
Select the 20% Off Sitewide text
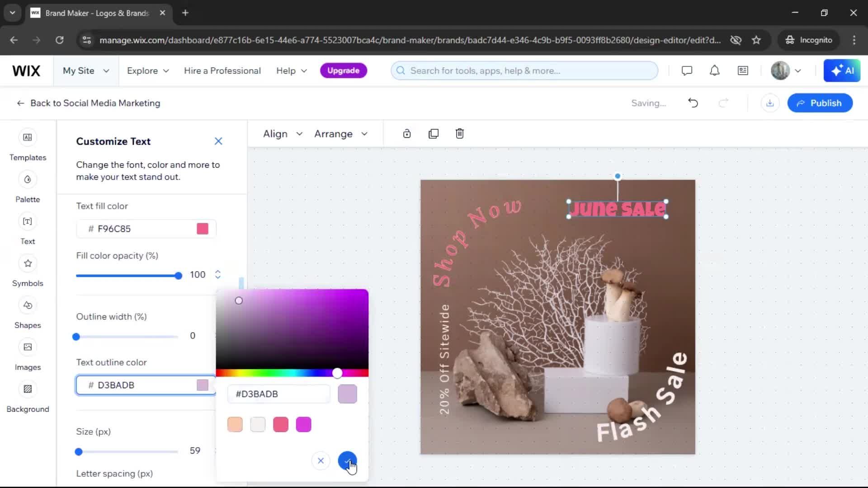444,359
